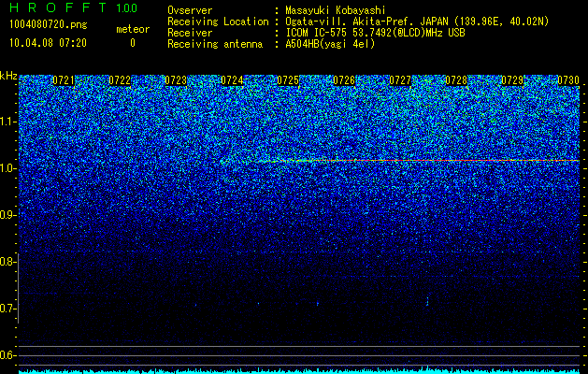Screen dimensions: 588x374
Task: Click the 0730 time marker
Action: [x=568, y=80]
